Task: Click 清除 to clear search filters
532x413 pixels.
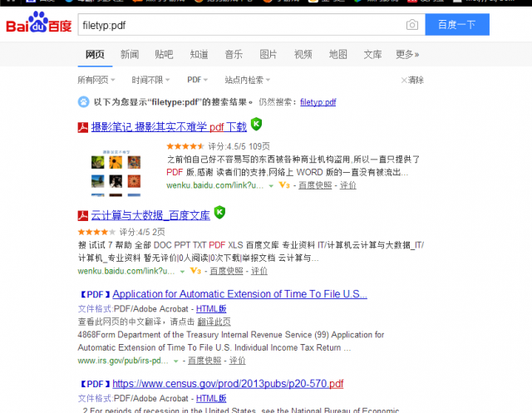Action: click(x=412, y=80)
